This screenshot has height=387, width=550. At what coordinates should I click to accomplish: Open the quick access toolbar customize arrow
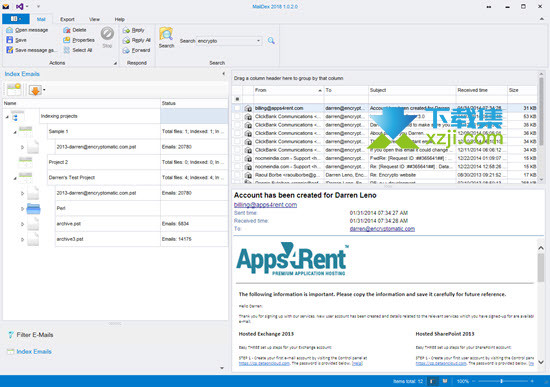tap(38, 6)
